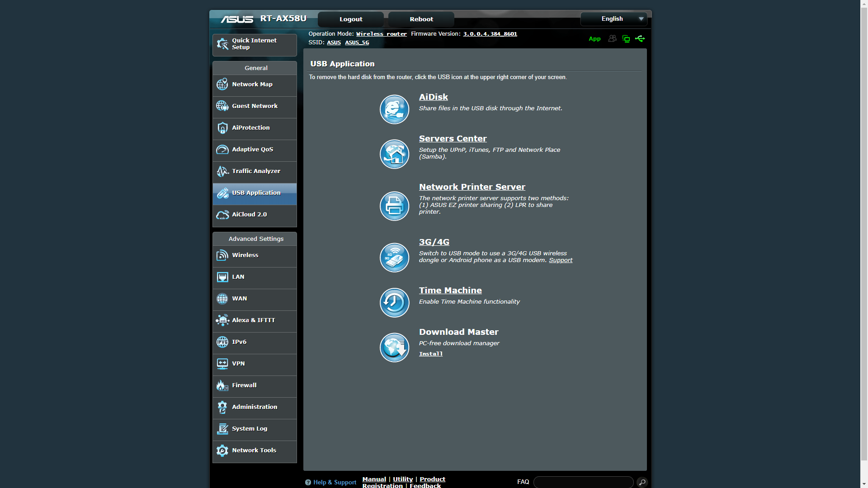Click the FAQ search input field
Viewport: 868px width, 488px height.
coord(583,482)
